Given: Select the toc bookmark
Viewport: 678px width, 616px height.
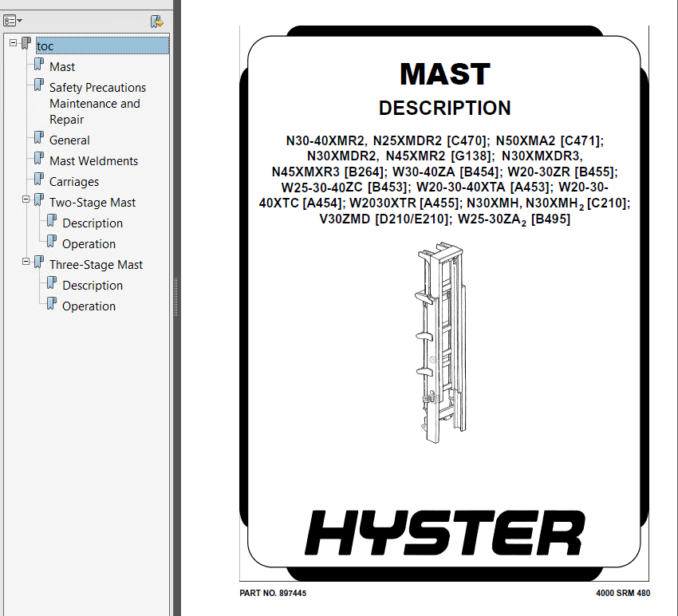Looking at the screenshot, I should point(102,45).
